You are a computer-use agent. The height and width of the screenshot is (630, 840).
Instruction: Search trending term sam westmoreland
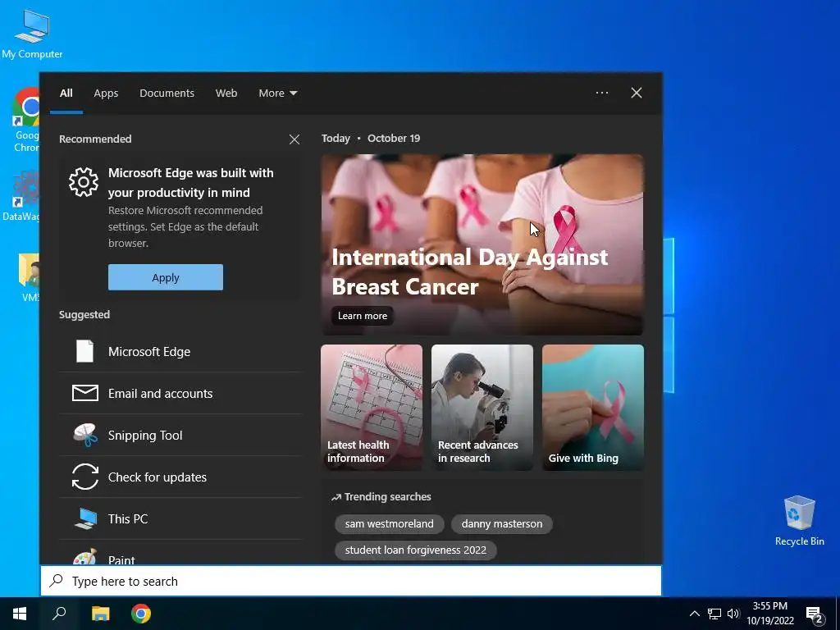[390, 524]
